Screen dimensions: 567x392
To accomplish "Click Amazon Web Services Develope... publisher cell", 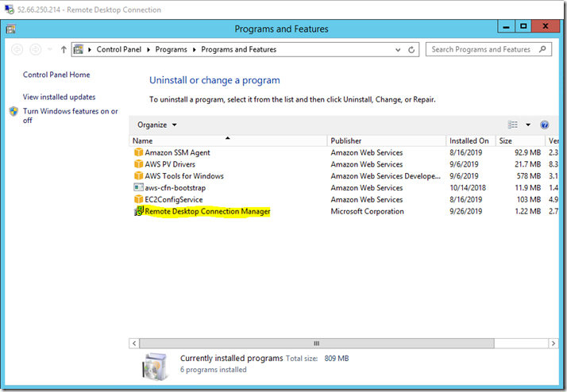I will pyautogui.click(x=385, y=176).
